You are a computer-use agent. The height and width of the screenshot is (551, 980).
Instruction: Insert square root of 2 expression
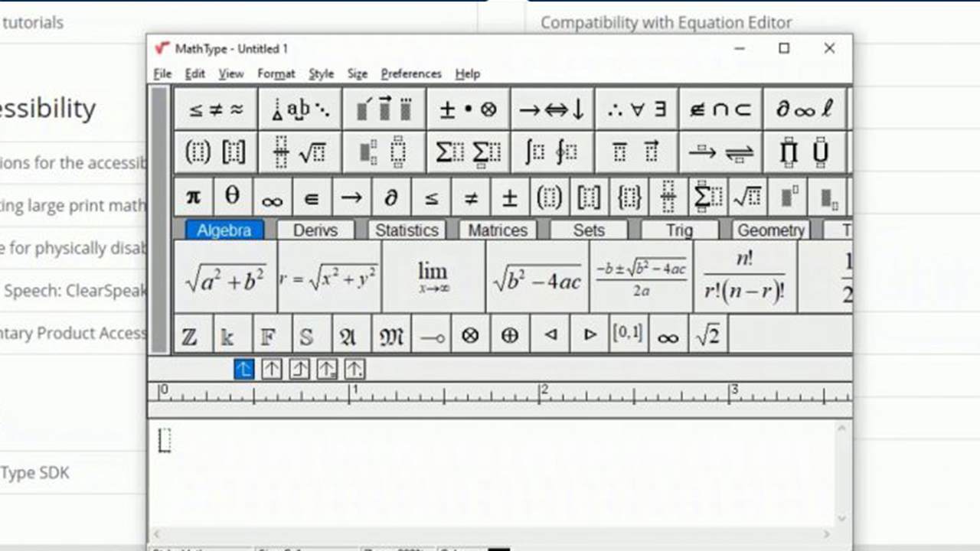coord(708,334)
